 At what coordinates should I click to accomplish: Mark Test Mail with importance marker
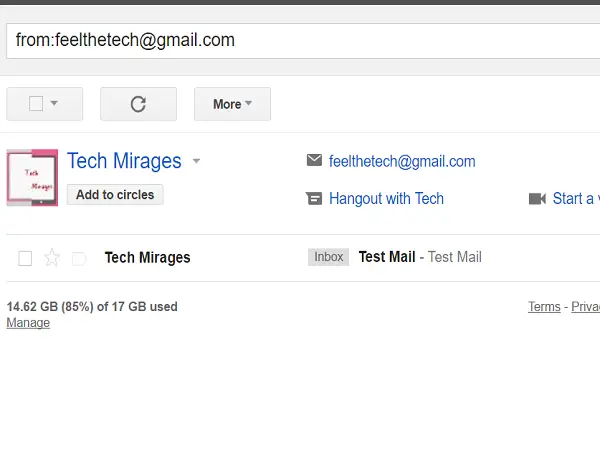click(79, 259)
